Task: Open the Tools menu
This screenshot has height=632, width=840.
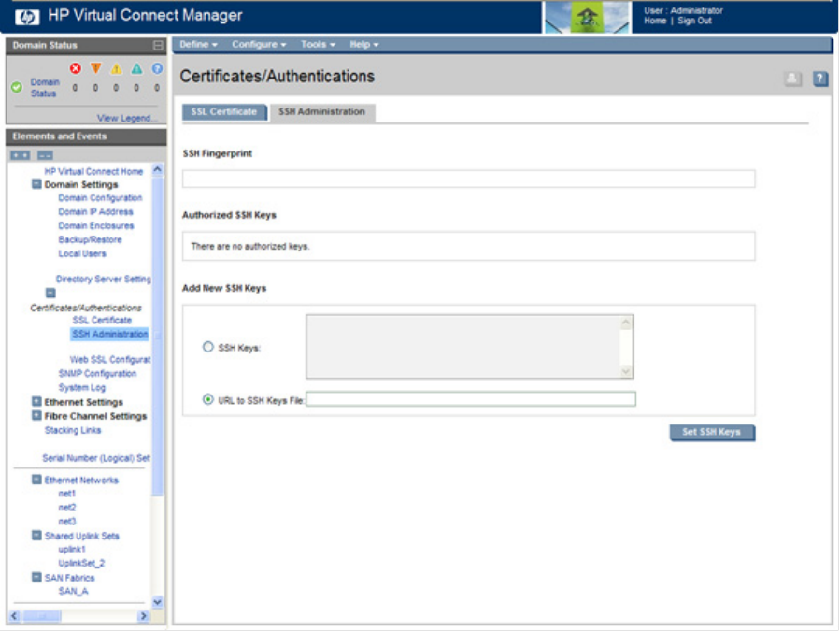Action: click(x=318, y=45)
